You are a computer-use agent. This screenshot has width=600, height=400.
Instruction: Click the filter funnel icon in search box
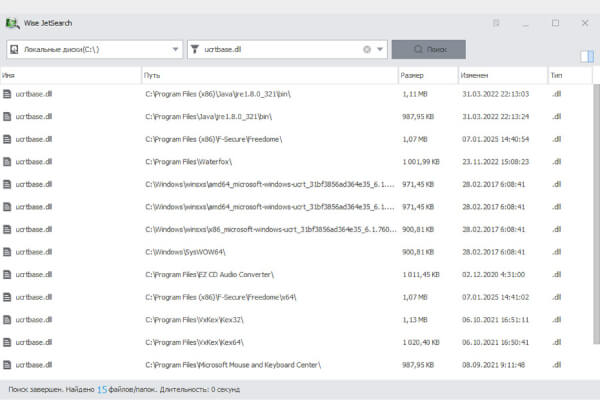[x=194, y=49]
